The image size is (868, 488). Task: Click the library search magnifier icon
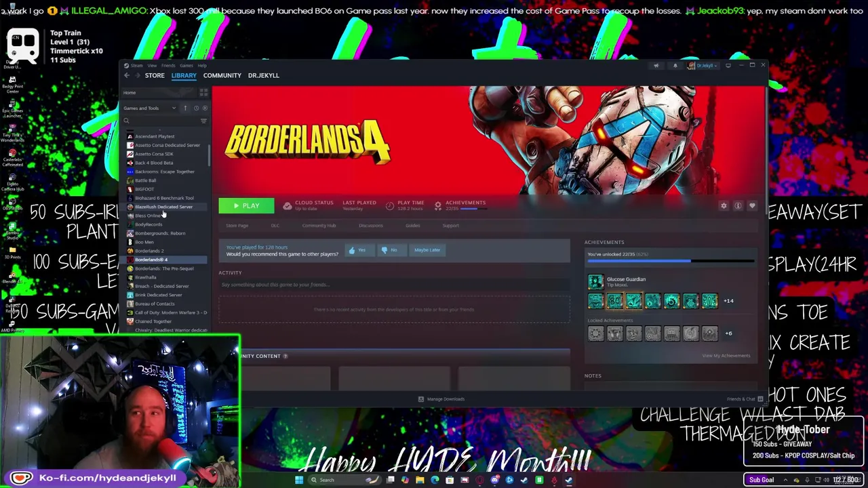pos(126,121)
